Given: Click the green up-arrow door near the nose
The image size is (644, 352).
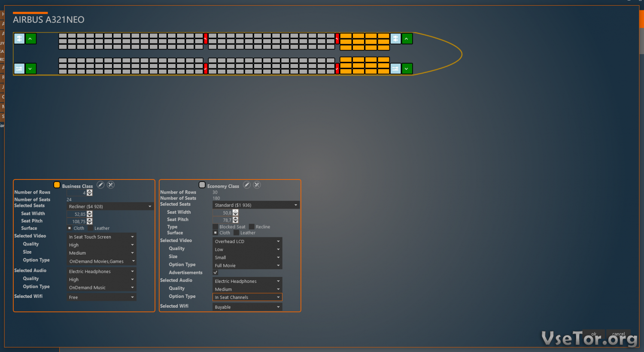Looking at the screenshot, I should pyautogui.click(x=407, y=39).
